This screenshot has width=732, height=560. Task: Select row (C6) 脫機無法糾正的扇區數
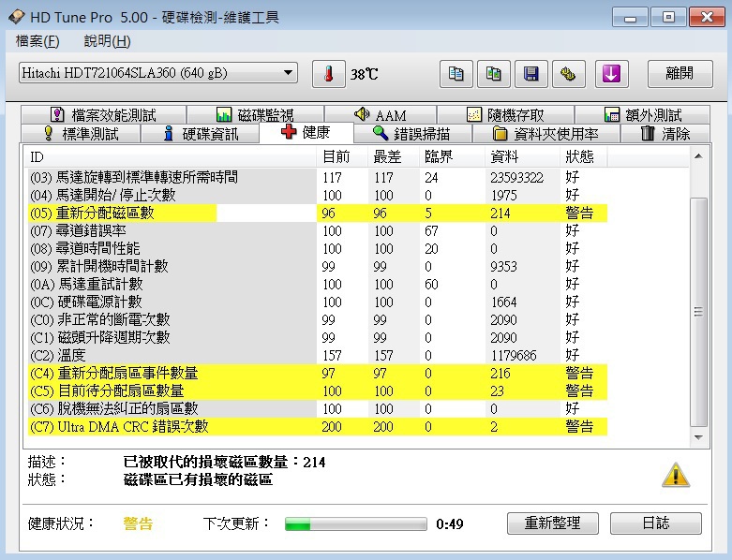(318, 408)
